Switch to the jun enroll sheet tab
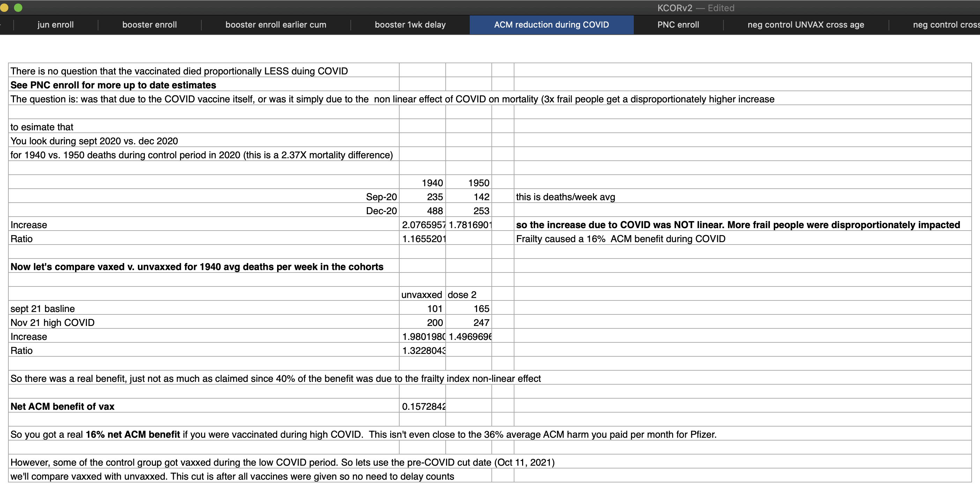Screen dimensions: 980x487 click(55, 25)
